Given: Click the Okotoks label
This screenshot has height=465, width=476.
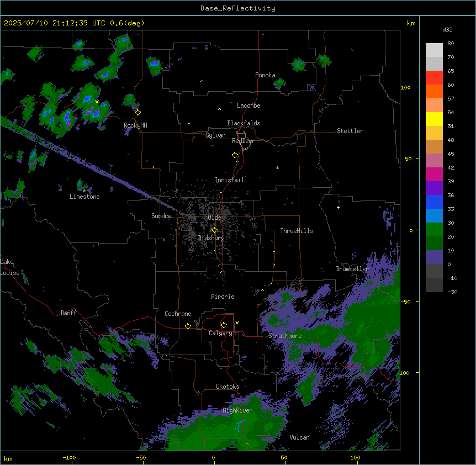Looking at the screenshot, I should [228, 387].
